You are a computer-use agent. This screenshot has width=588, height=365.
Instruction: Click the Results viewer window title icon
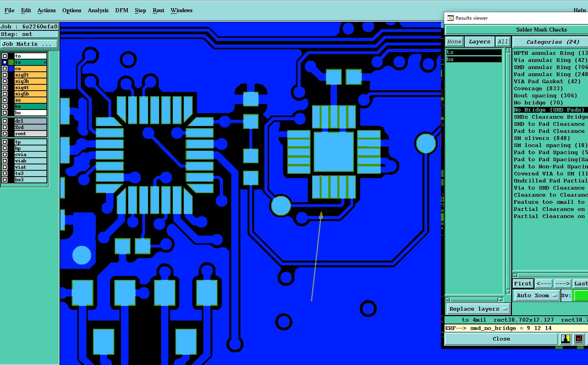450,18
